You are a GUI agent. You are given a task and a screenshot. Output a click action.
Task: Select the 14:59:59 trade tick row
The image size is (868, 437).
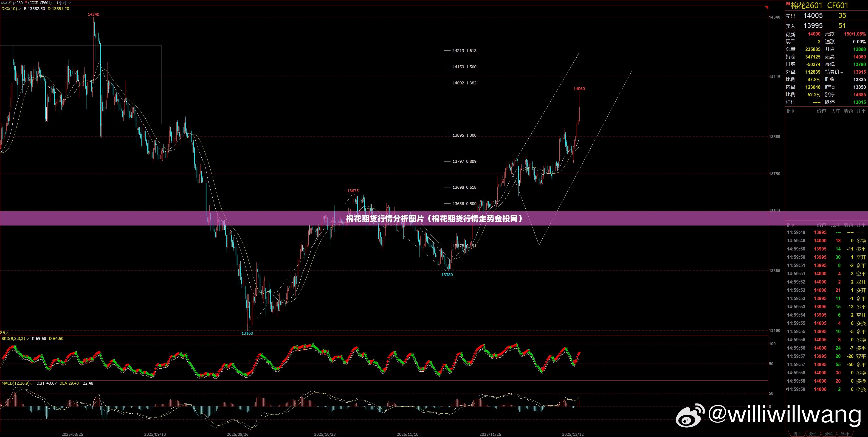[x=826, y=389]
